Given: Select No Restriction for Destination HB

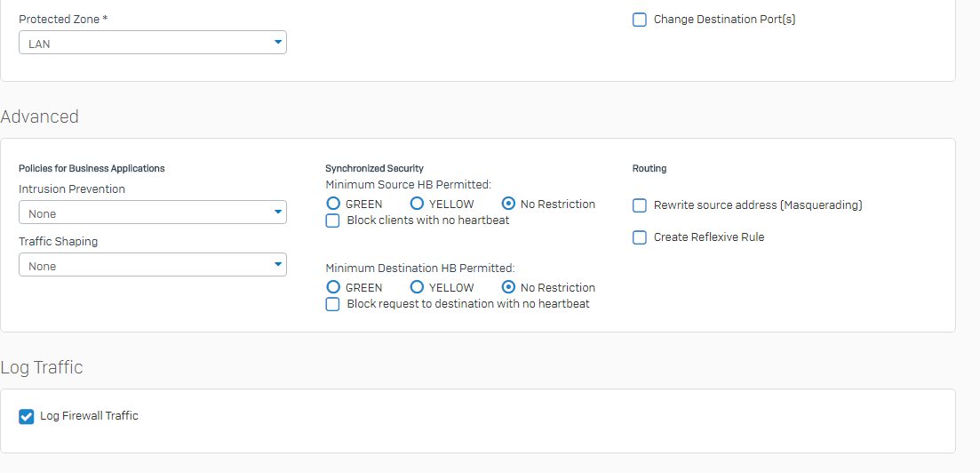Looking at the screenshot, I should [509, 288].
